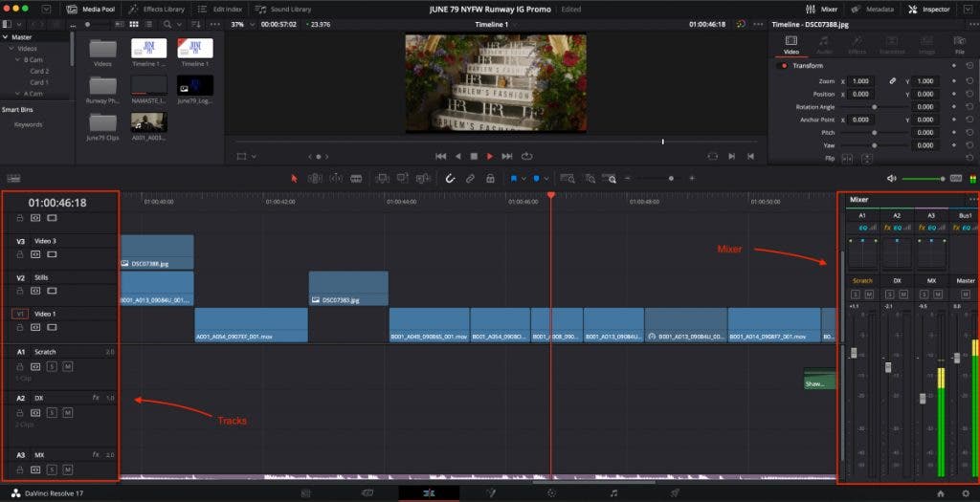Click the Custom Zoom timeline icon
The image size is (980, 502).
pos(609,179)
